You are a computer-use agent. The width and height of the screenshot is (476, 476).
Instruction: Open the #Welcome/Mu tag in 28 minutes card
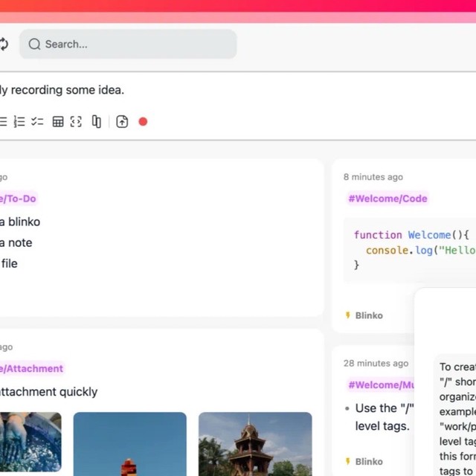pyautogui.click(x=381, y=385)
